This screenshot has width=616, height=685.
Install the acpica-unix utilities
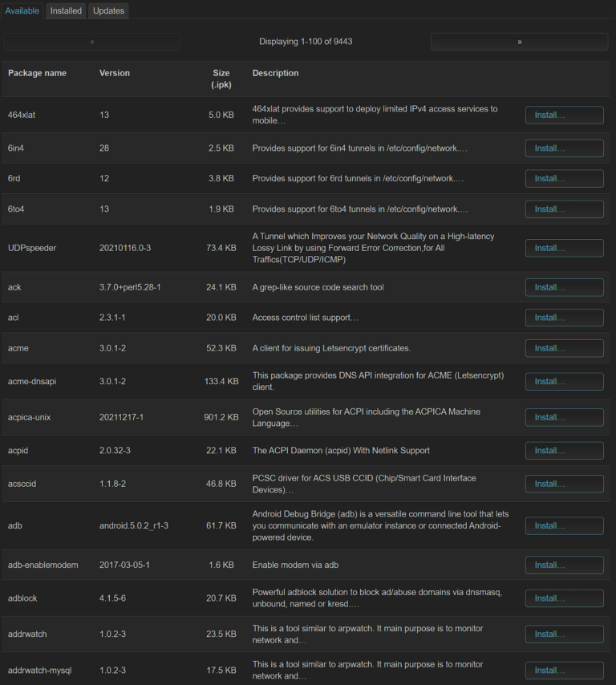tap(564, 417)
